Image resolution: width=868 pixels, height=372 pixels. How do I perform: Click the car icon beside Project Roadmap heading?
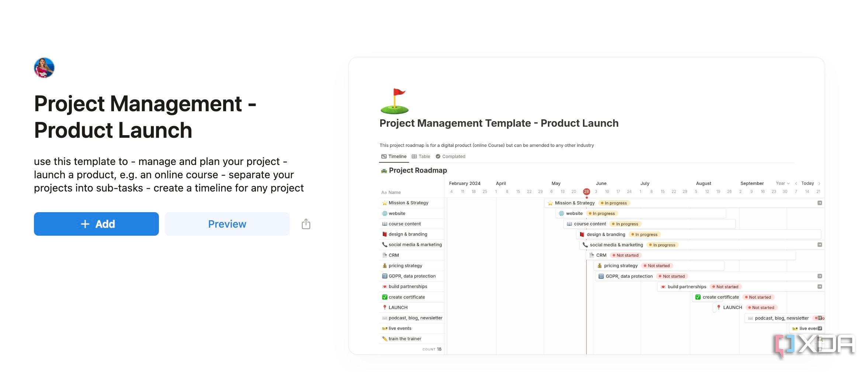[384, 171]
